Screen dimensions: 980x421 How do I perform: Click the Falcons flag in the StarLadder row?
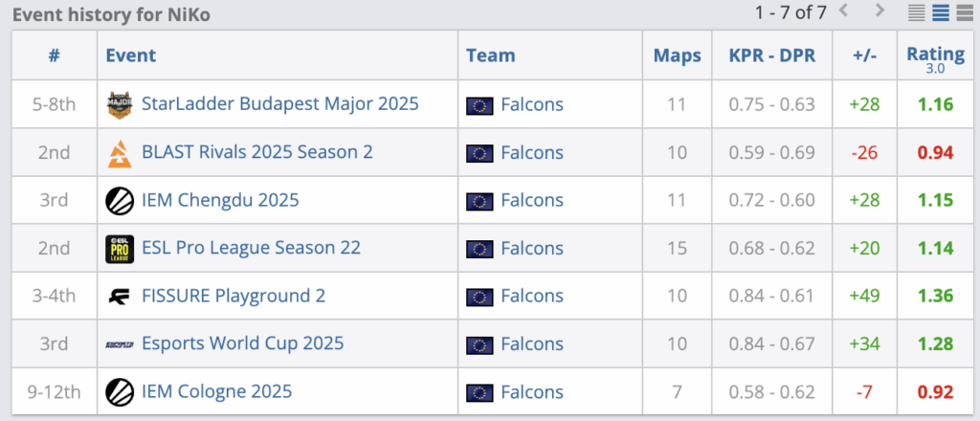click(479, 104)
